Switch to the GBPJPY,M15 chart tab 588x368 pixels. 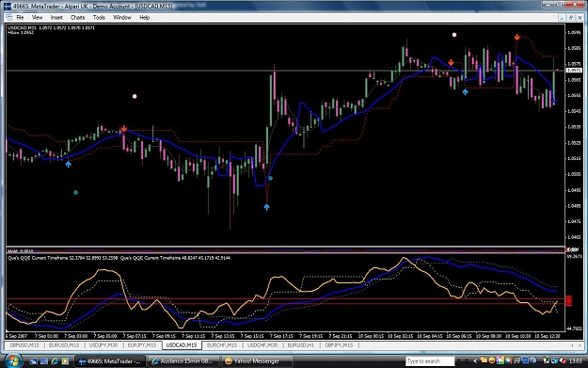pos(339,345)
